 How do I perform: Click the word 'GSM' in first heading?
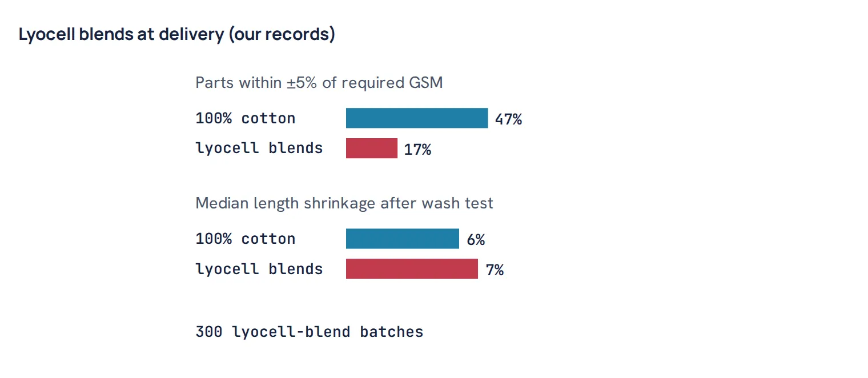(426, 83)
